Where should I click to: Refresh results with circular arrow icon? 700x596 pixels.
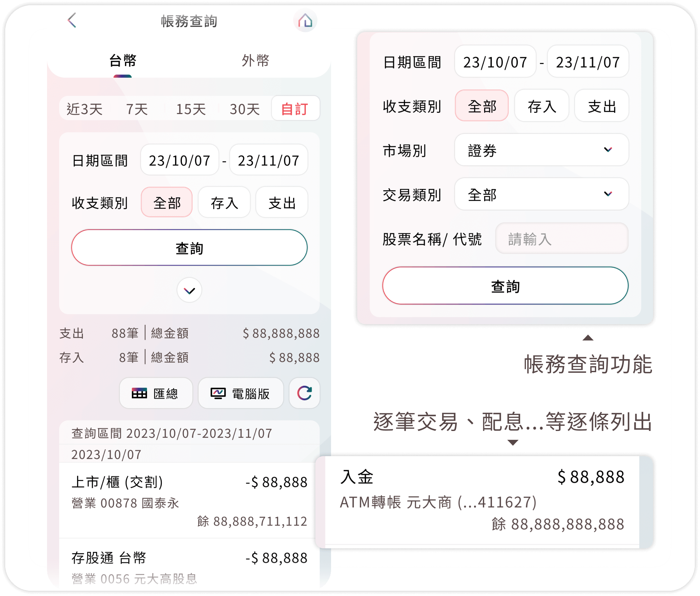[304, 393]
